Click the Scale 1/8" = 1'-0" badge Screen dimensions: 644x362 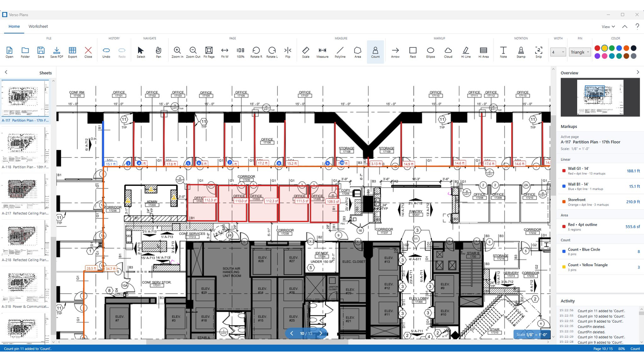coord(532,335)
